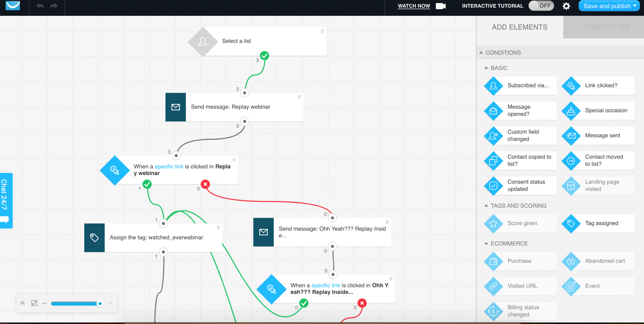The height and width of the screenshot is (324, 644).
Task: Click the Subscribed via condition icon
Action: coord(493,86)
